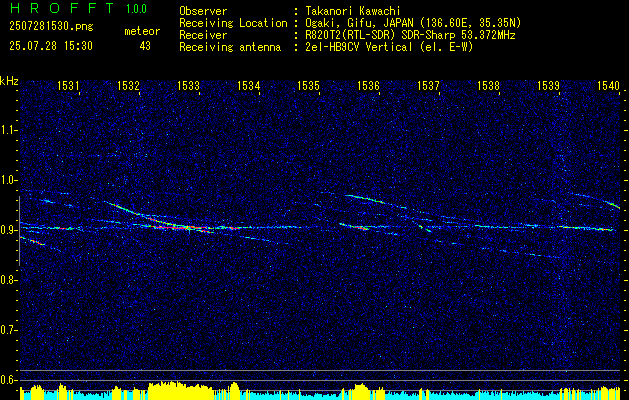Click the strong red echo near 1533

coord(183,228)
